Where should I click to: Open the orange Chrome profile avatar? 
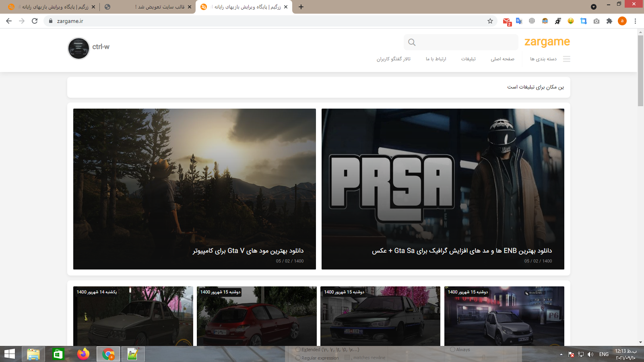(622, 21)
